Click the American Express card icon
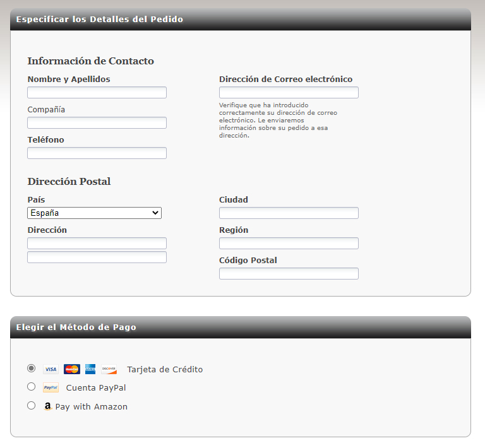Screen dimensions: 485x448 click(90, 369)
